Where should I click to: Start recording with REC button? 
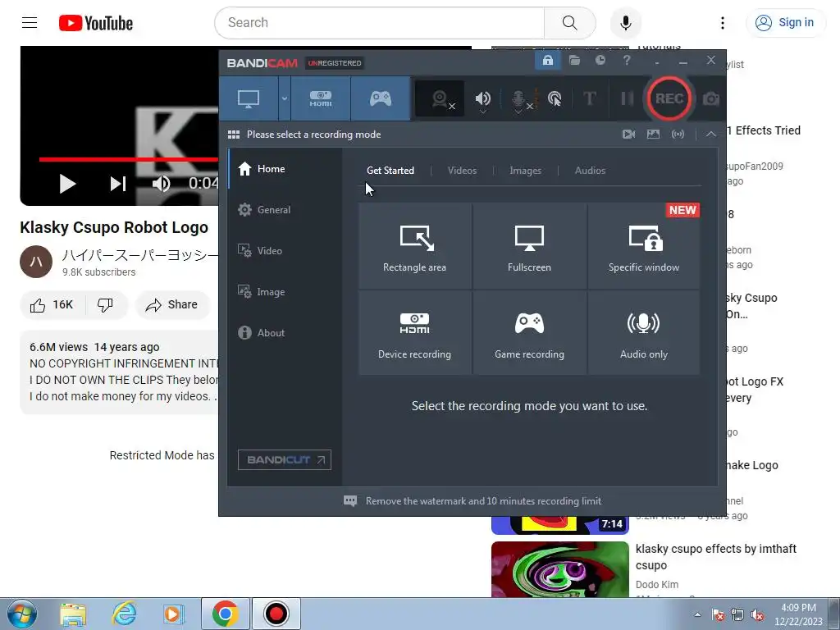pyautogui.click(x=669, y=98)
